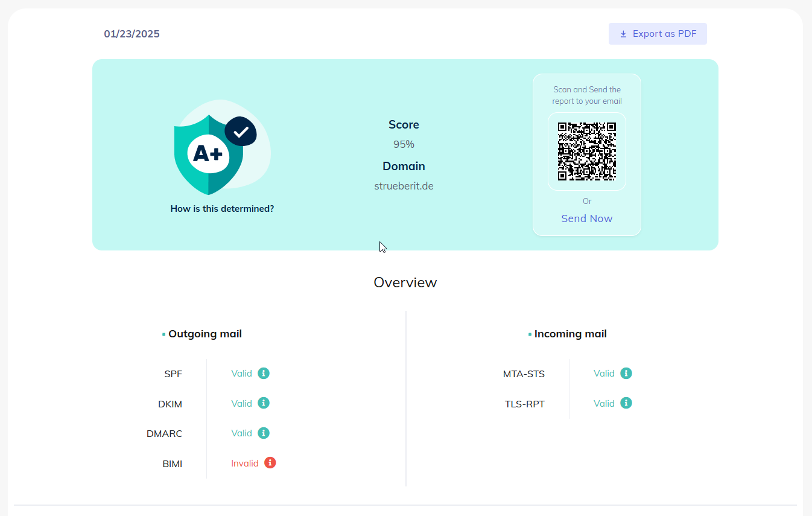Click the SPF info icon
The image size is (812, 516).
click(x=264, y=373)
